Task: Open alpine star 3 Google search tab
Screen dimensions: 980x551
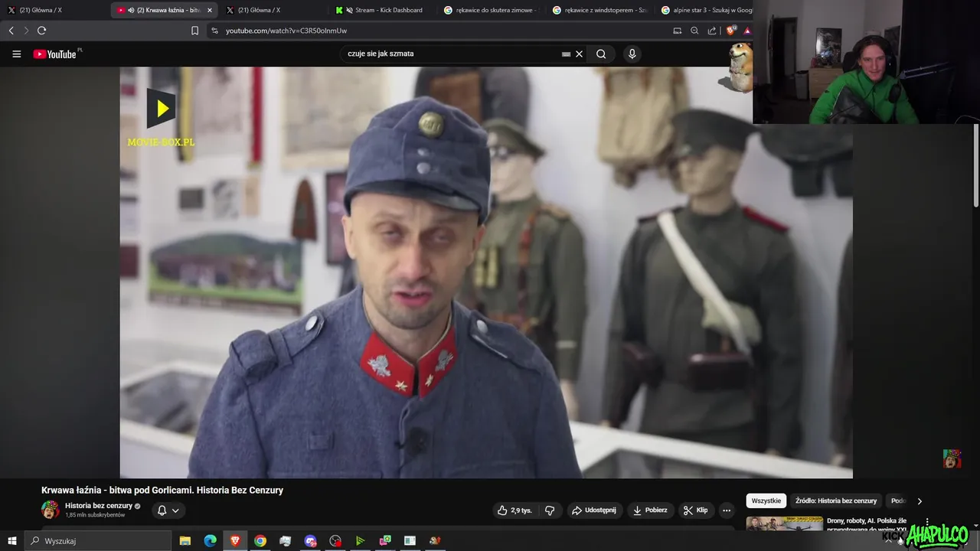Action: tap(707, 10)
